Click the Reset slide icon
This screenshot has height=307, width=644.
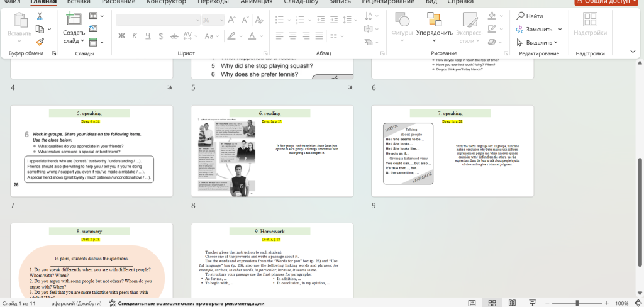pos(94,29)
